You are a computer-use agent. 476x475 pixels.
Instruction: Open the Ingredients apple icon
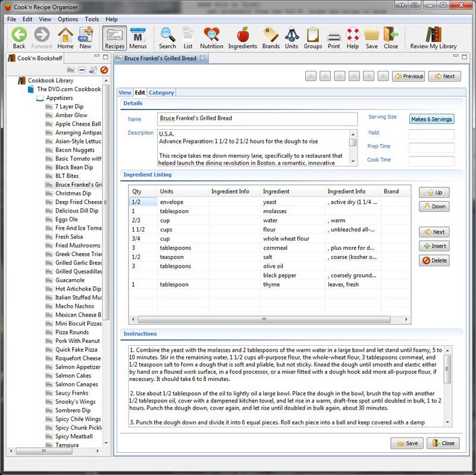coord(243,38)
